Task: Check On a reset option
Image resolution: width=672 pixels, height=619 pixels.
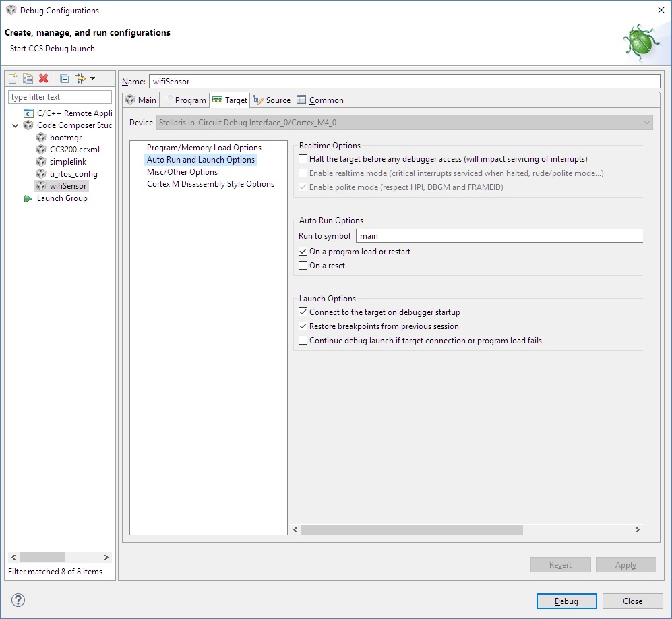Action: pyautogui.click(x=303, y=266)
